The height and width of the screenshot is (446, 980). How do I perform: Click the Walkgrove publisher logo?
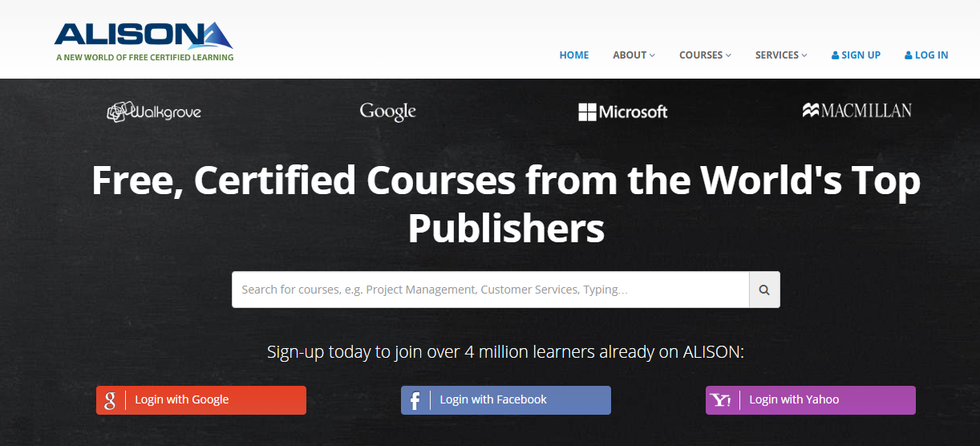point(154,111)
